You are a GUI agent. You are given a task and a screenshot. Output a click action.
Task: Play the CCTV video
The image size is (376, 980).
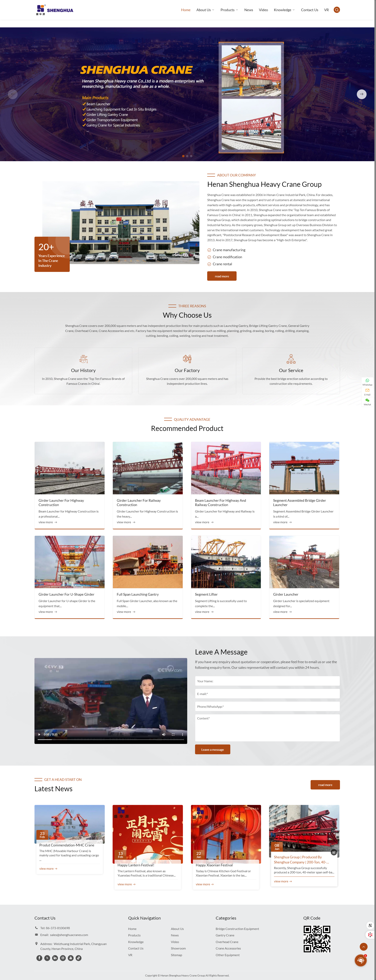[x=39, y=734]
